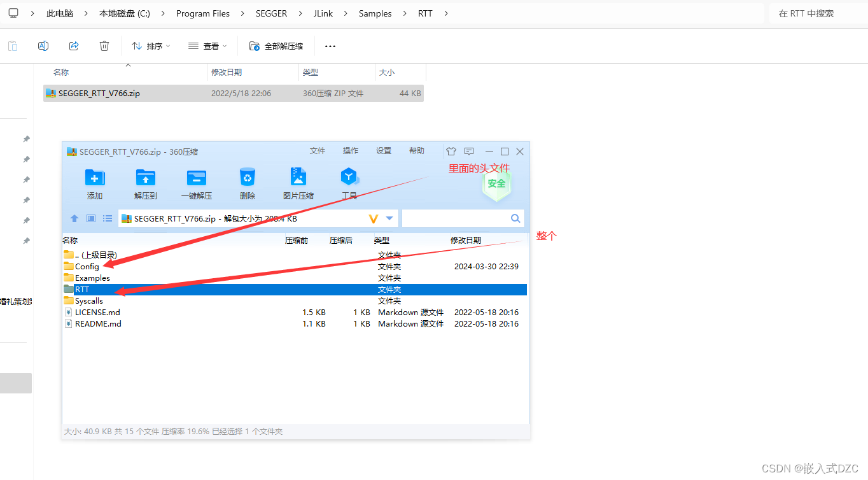
Task: Click the Explorer rename icon in the toolbar
Action: tap(43, 46)
